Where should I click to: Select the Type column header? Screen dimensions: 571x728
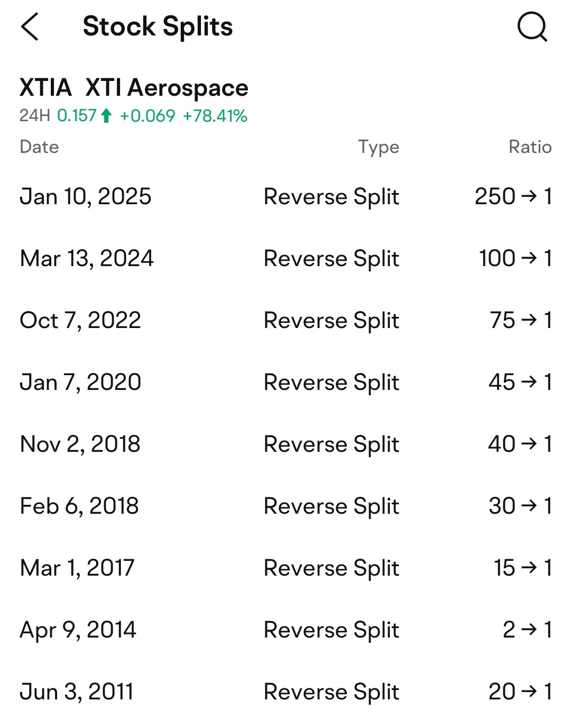pyautogui.click(x=379, y=147)
